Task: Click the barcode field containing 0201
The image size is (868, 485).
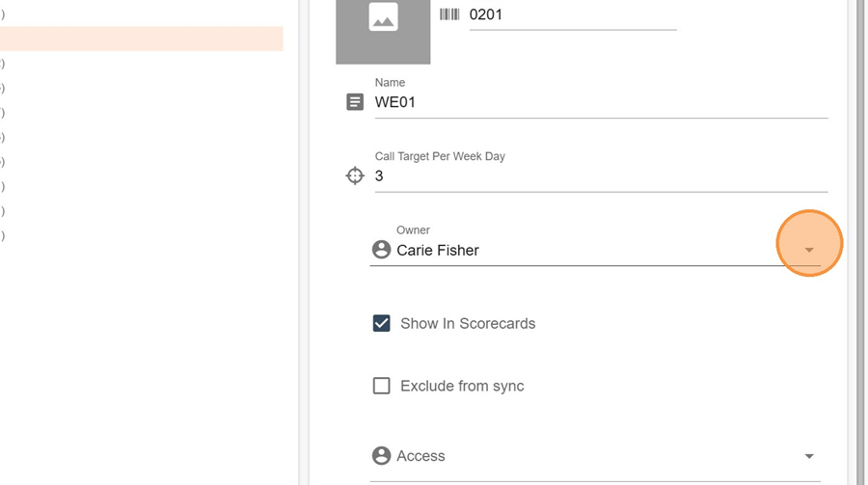Action: 572,14
